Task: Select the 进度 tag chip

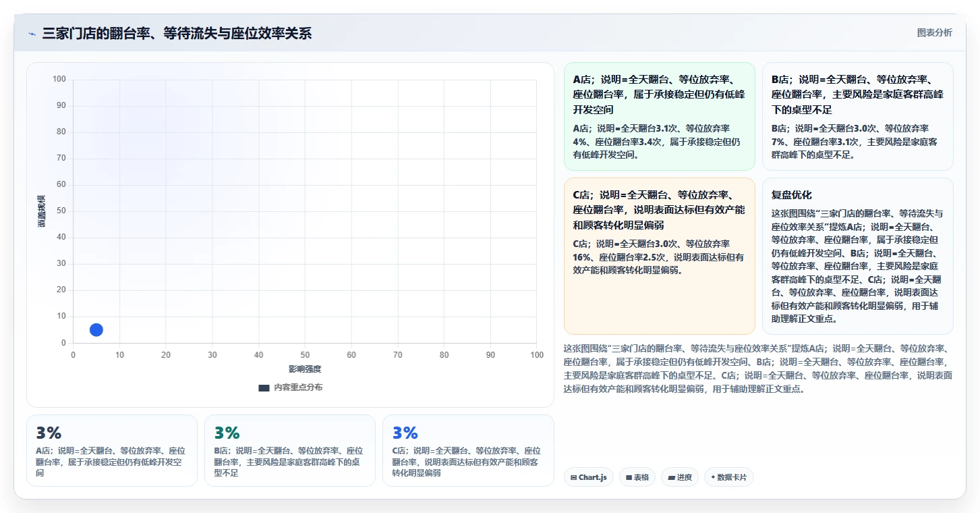Action: click(x=679, y=477)
